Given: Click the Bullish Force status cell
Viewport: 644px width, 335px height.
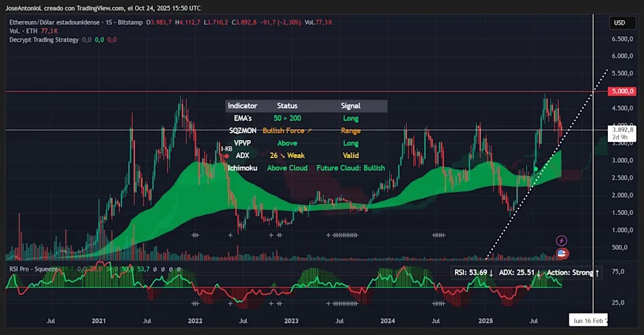Looking at the screenshot, I should pyautogui.click(x=287, y=131).
